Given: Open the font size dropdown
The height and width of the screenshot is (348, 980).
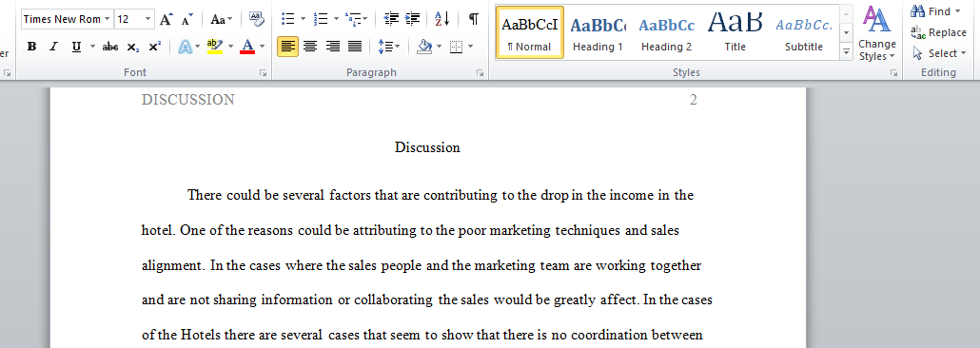Looking at the screenshot, I should [148, 19].
